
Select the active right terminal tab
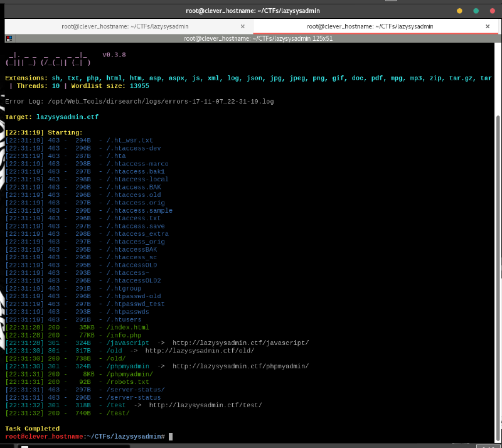coord(369,26)
